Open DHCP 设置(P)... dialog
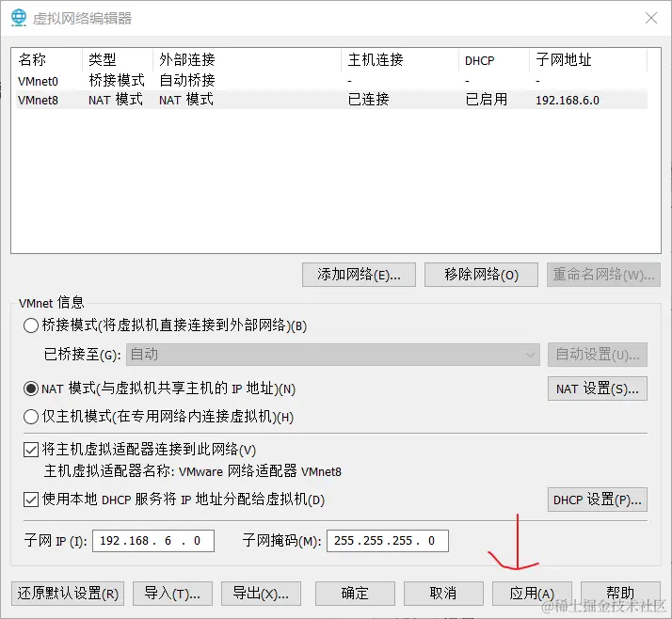 click(598, 500)
